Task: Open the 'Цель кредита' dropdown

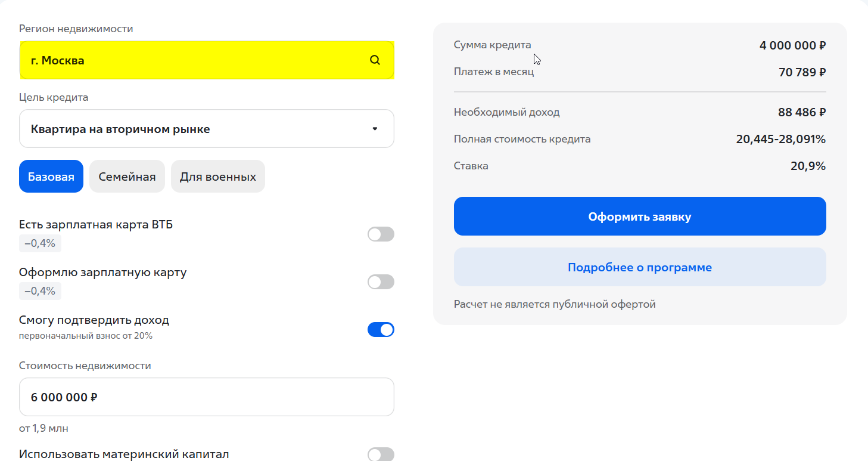Action: tap(206, 128)
